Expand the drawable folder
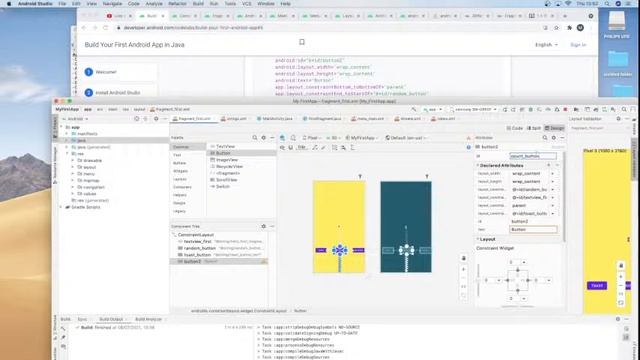 coord(73,160)
